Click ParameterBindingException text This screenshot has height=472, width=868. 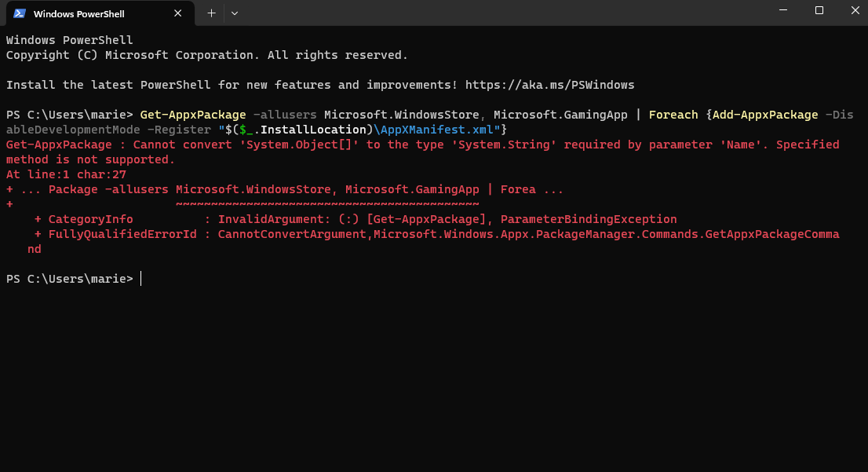(x=589, y=219)
